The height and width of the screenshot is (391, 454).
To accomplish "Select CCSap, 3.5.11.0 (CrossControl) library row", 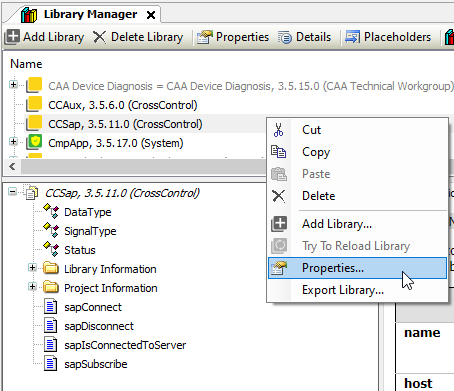I will tap(125, 124).
